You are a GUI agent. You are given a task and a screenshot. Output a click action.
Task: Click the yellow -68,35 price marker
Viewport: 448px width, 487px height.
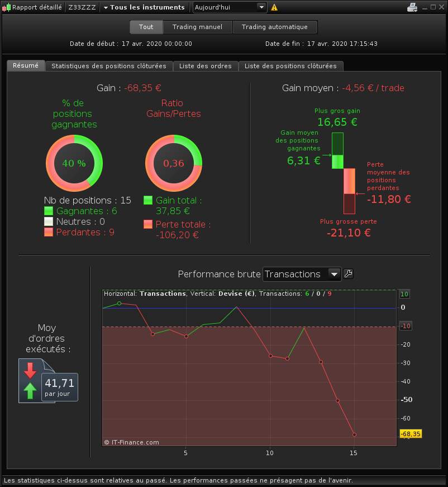tap(411, 434)
